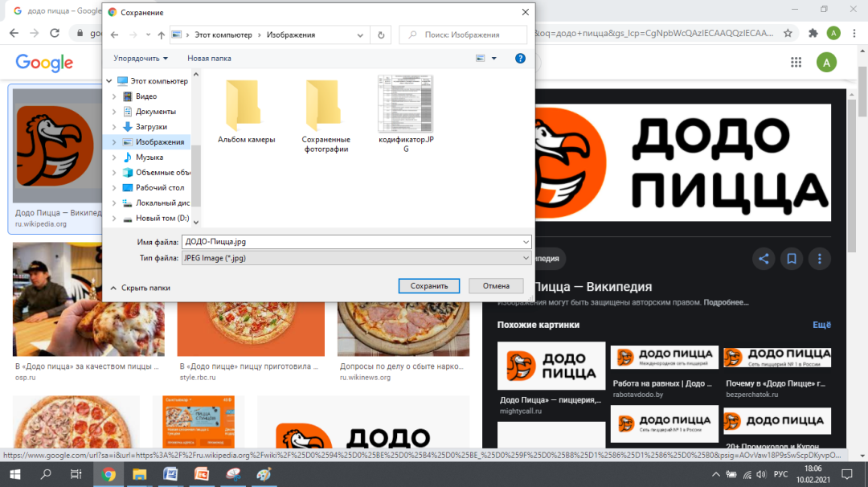This screenshot has height=487, width=868.
Task: Collapse the Этот компьютер tree node
Action: click(x=109, y=81)
